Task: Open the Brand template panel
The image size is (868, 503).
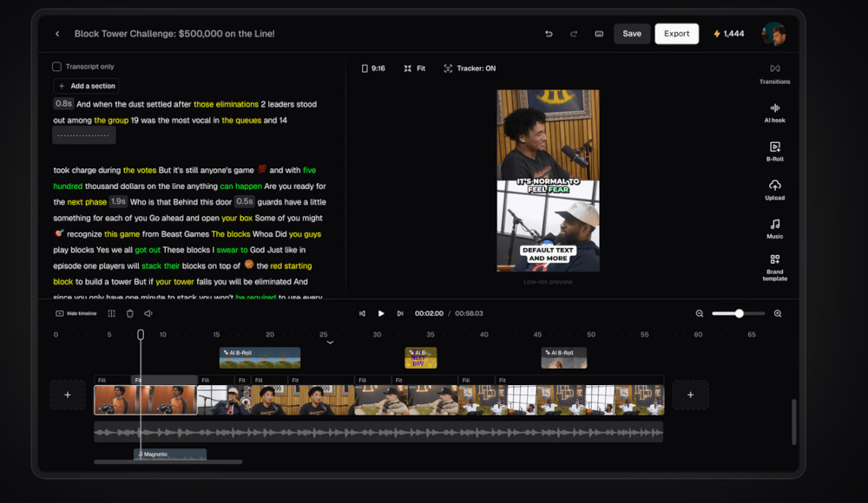Action: tap(774, 267)
